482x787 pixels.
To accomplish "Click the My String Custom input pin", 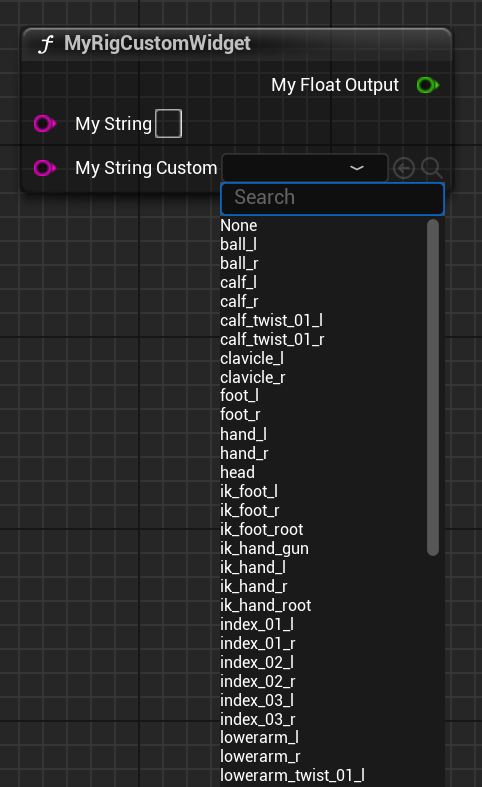I will click(x=45, y=168).
